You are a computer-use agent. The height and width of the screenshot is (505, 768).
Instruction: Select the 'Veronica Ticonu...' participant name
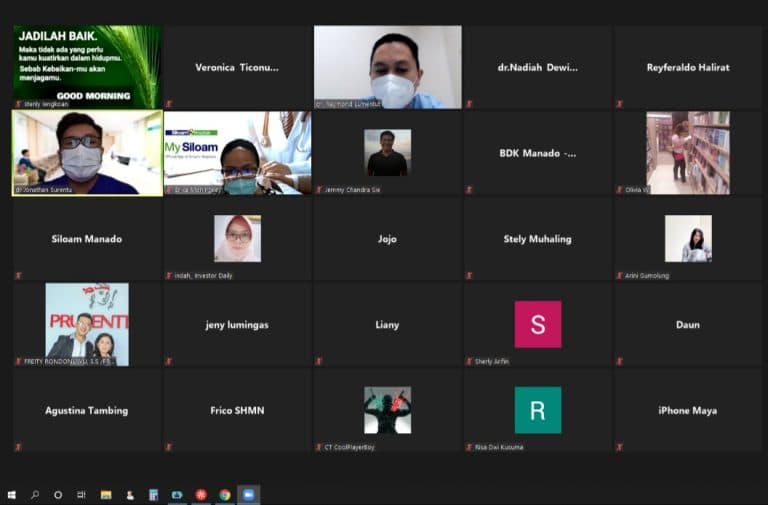(x=237, y=68)
